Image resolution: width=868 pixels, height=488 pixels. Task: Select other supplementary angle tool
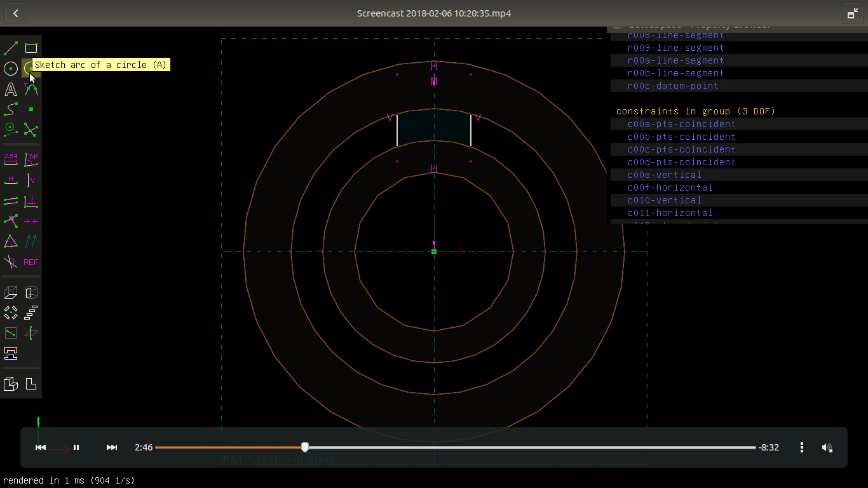(11, 262)
